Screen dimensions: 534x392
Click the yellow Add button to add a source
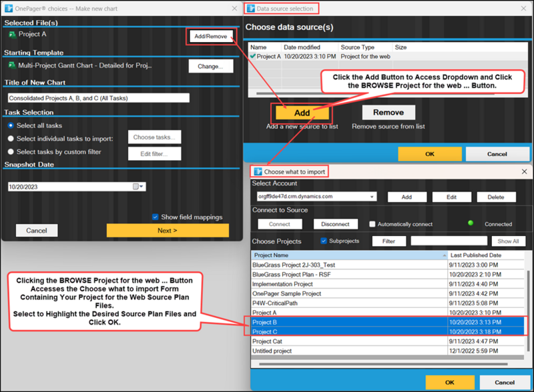(302, 113)
